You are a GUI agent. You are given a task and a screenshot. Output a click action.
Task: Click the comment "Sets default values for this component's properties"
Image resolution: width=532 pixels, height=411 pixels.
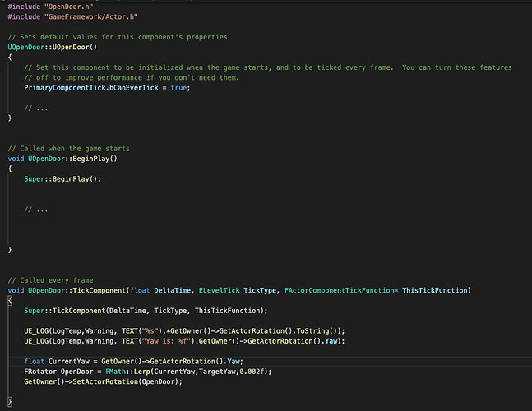point(118,37)
